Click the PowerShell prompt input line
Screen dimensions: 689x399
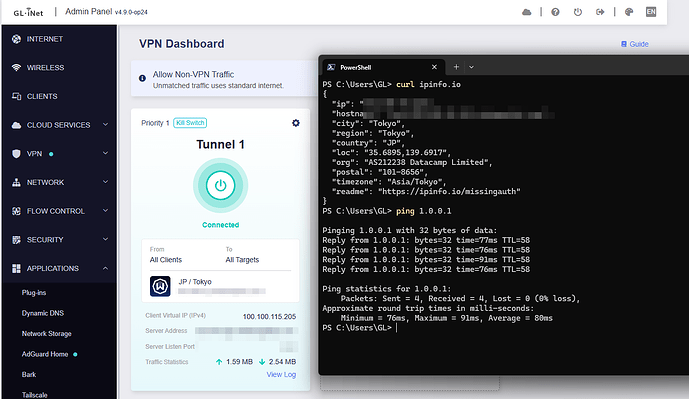[x=360, y=328]
